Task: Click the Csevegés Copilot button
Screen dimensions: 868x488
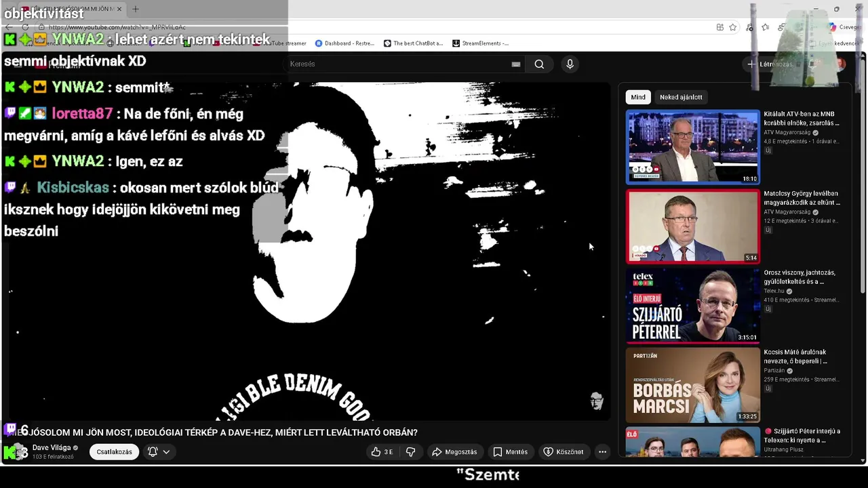Action: (844, 27)
